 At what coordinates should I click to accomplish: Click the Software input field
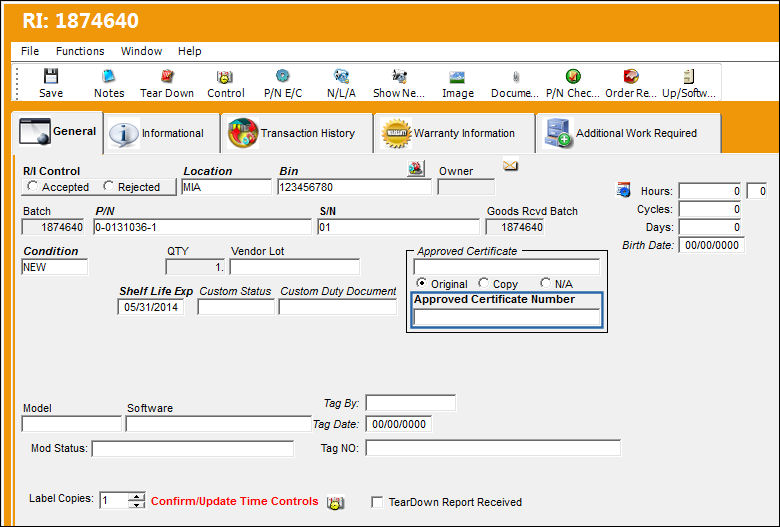[x=218, y=424]
